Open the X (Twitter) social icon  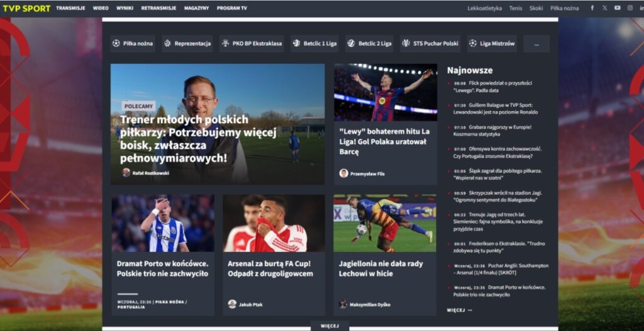click(604, 8)
